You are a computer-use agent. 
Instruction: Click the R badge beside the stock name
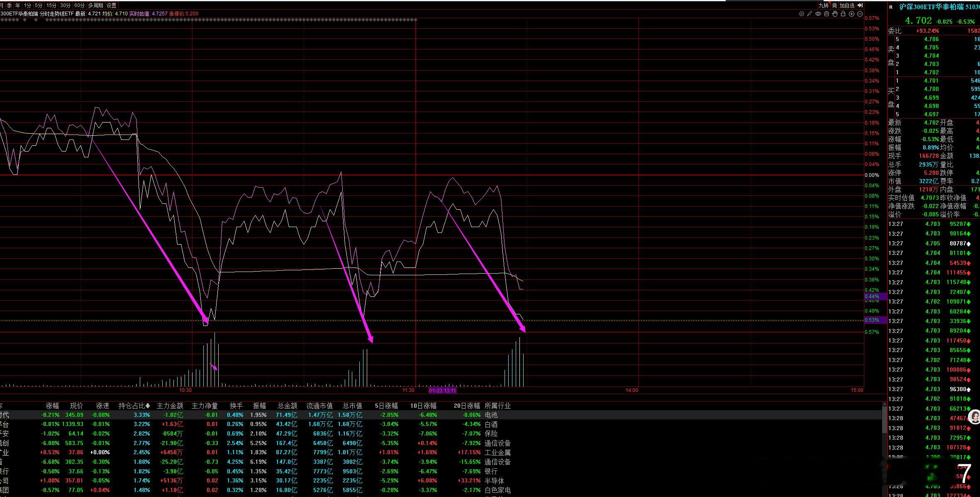(891, 7)
